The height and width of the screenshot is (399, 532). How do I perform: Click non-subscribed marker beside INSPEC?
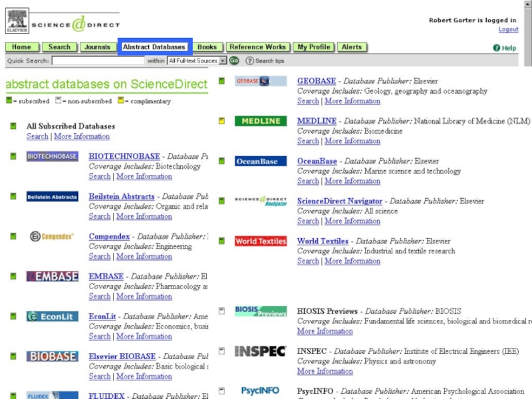[221, 351]
